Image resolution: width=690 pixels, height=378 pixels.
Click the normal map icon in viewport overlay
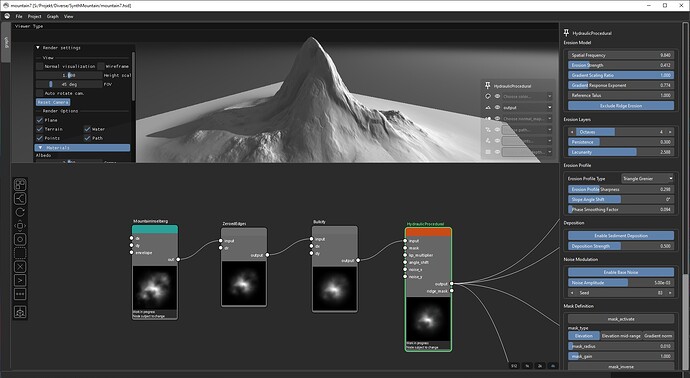pyautogui.click(x=488, y=118)
